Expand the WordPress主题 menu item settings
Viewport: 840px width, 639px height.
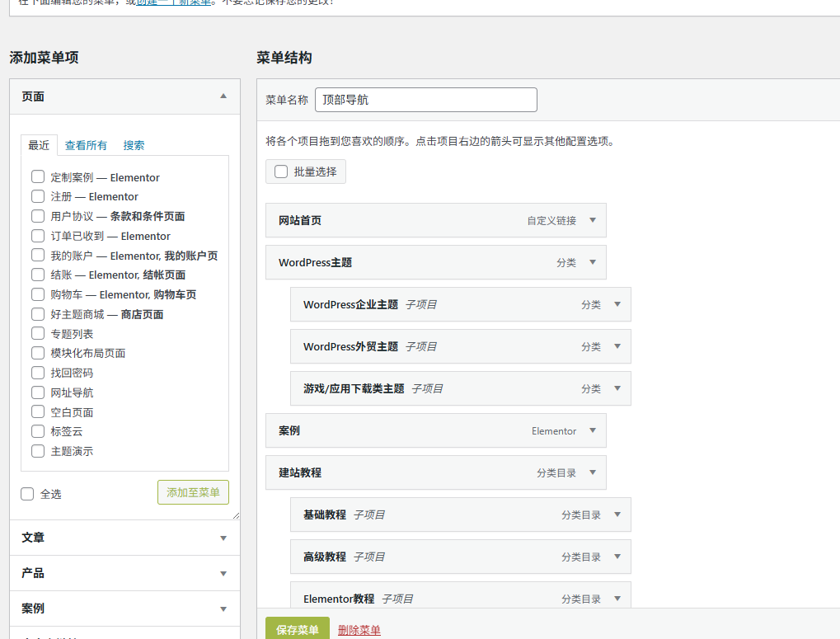[x=593, y=262]
